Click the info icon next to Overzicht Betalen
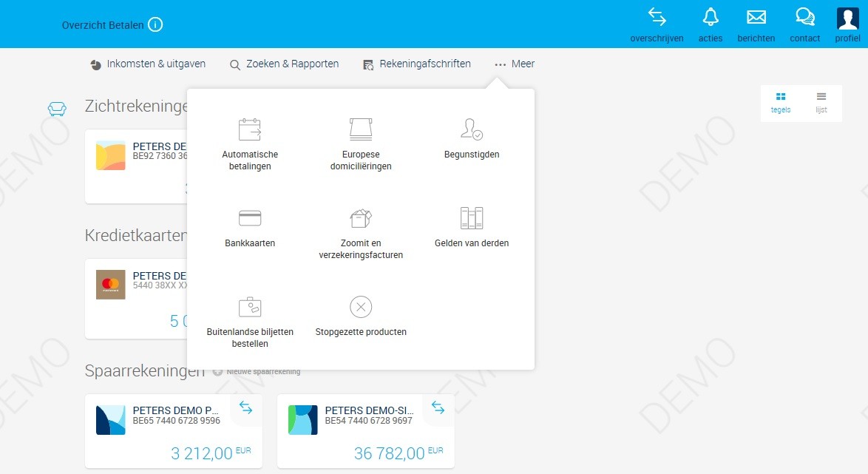This screenshot has height=474, width=868. tap(155, 24)
